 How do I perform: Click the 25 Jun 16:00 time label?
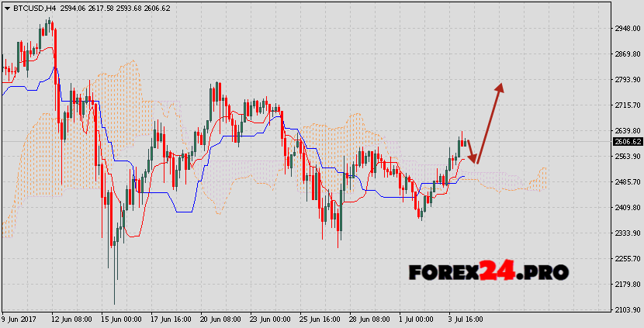click(318, 320)
